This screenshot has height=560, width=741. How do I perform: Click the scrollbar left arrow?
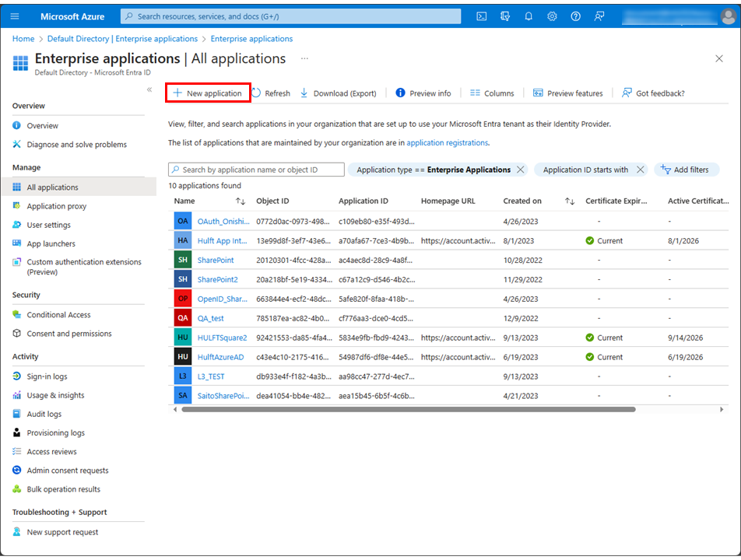pyautogui.click(x=175, y=409)
